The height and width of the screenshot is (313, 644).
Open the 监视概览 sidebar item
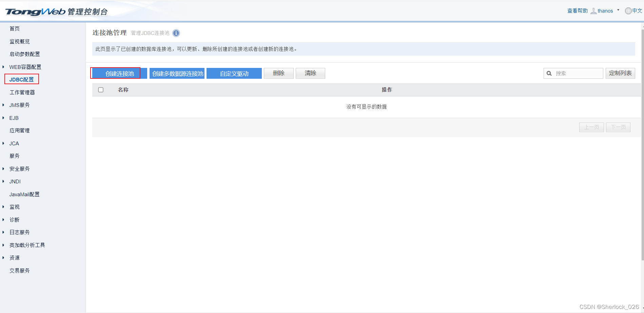point(20,41)
